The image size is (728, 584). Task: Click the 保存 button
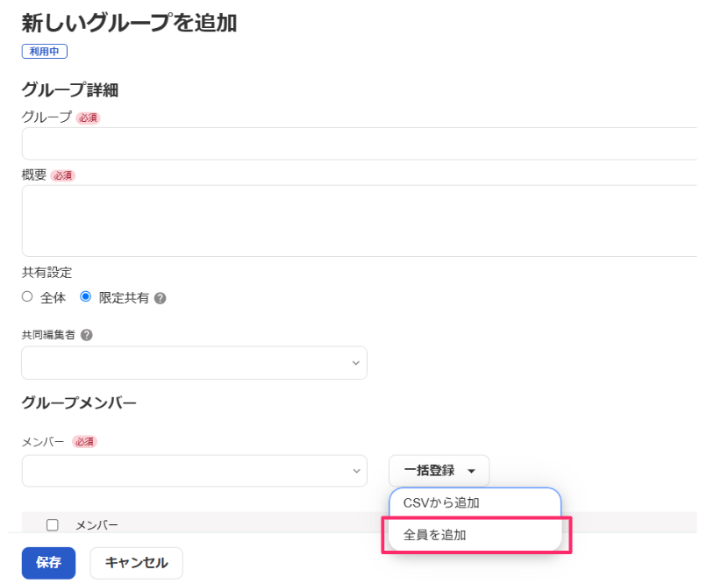pos(49,563)
